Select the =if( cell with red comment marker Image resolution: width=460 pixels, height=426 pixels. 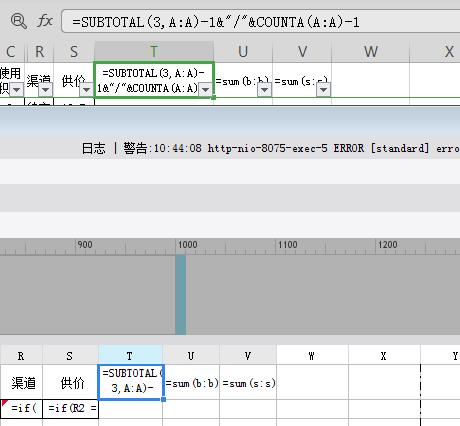(x=21, y=409)
